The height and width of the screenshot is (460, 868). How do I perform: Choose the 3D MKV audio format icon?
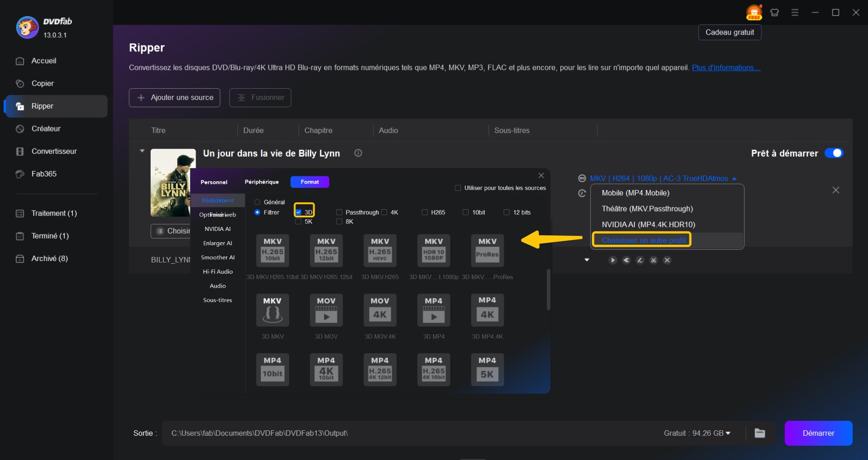tap(273, 310)
